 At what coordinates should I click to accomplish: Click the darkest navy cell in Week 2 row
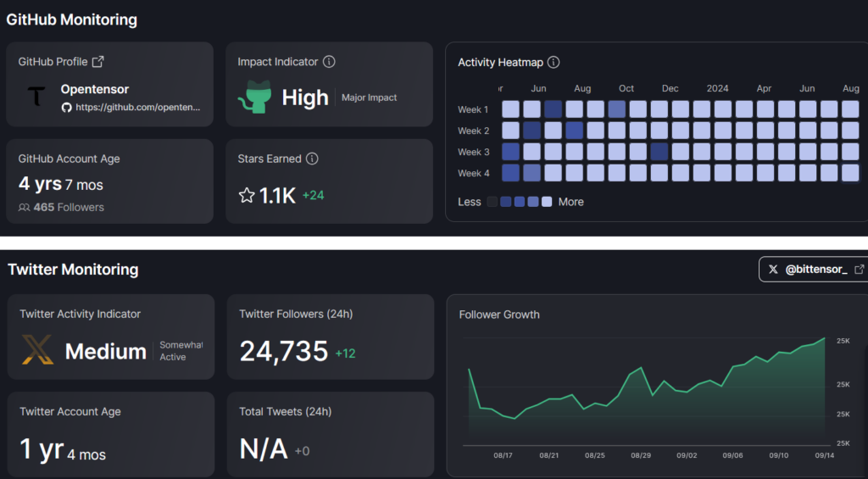(532, 130)
